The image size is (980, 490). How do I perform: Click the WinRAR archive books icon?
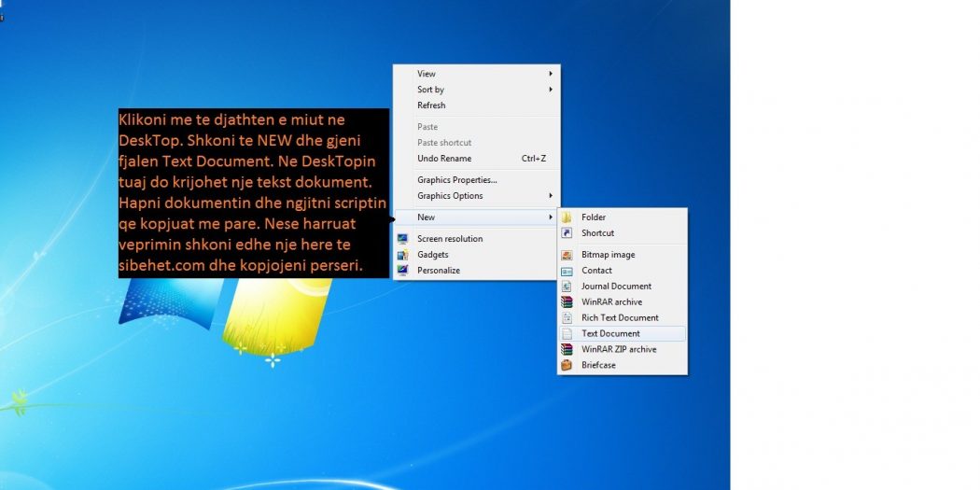click(567, 301)
